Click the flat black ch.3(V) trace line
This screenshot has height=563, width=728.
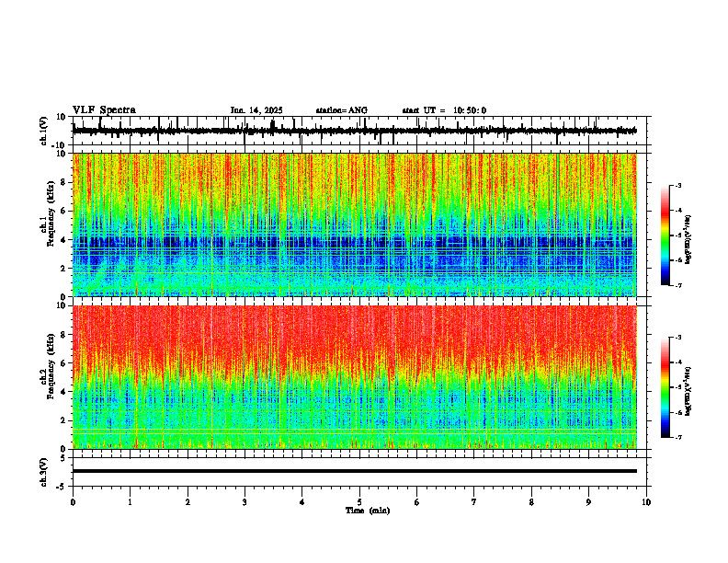[x=355, y=471]
